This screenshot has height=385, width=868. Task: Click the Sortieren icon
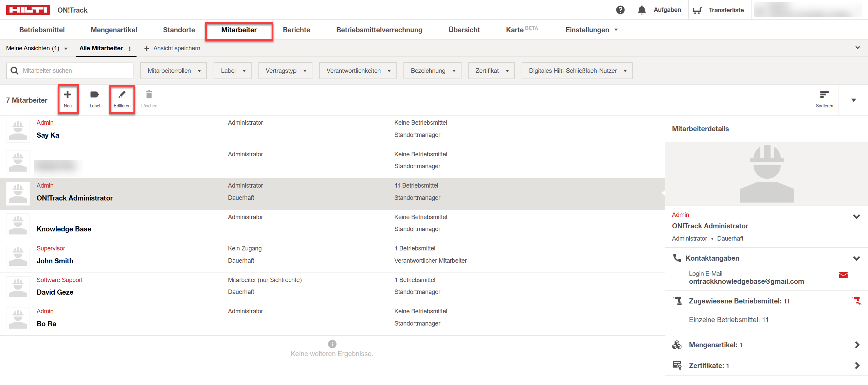click(824, 94)
